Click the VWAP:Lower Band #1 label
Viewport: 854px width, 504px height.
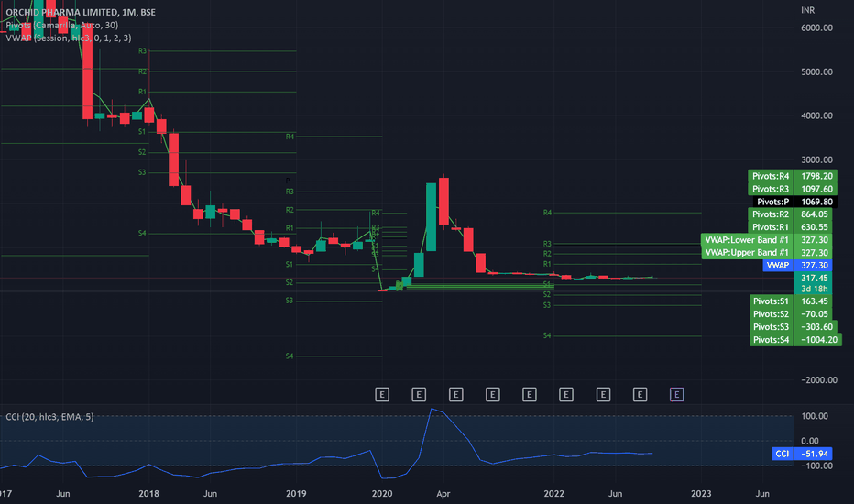766,240
